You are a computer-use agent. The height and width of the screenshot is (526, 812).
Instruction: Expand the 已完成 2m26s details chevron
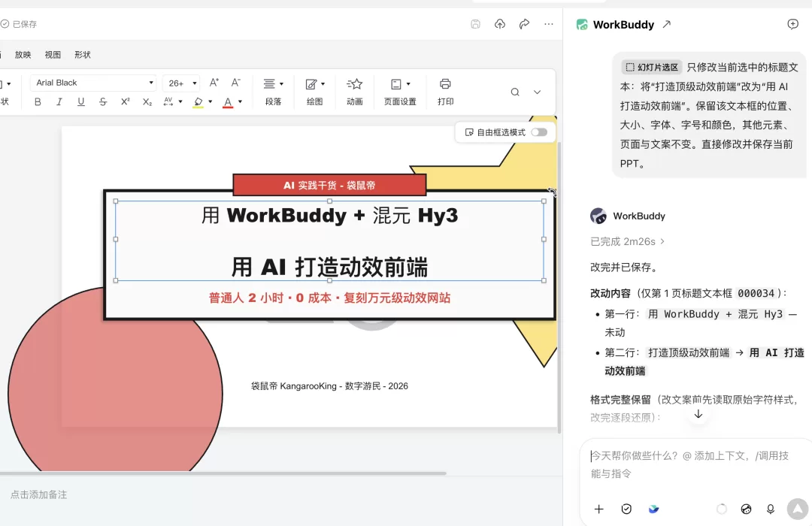pos(662,241)
